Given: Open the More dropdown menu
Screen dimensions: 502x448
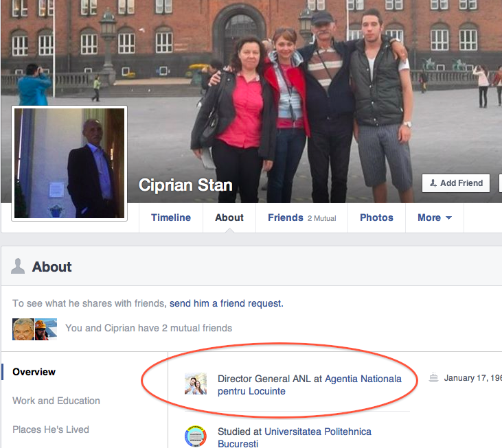Looking at the screenshot, I should tap(434, 217).
